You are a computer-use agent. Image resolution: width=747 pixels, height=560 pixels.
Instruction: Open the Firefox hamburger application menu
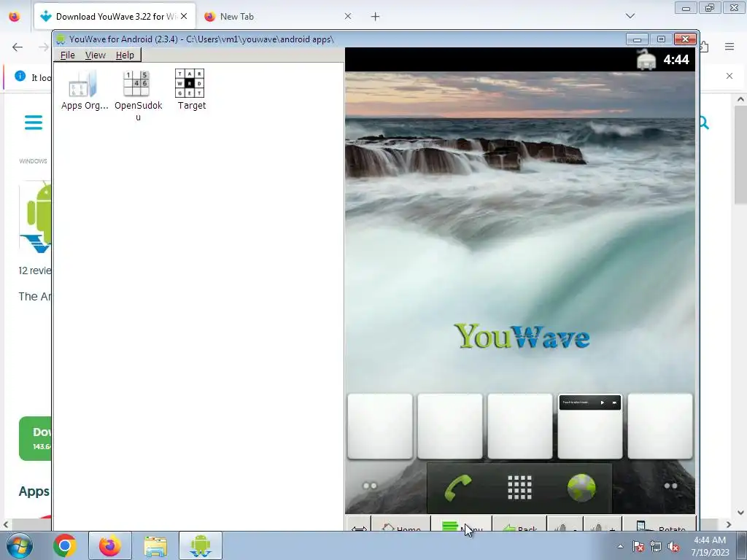pyautogui.click(x=729, y=47)
